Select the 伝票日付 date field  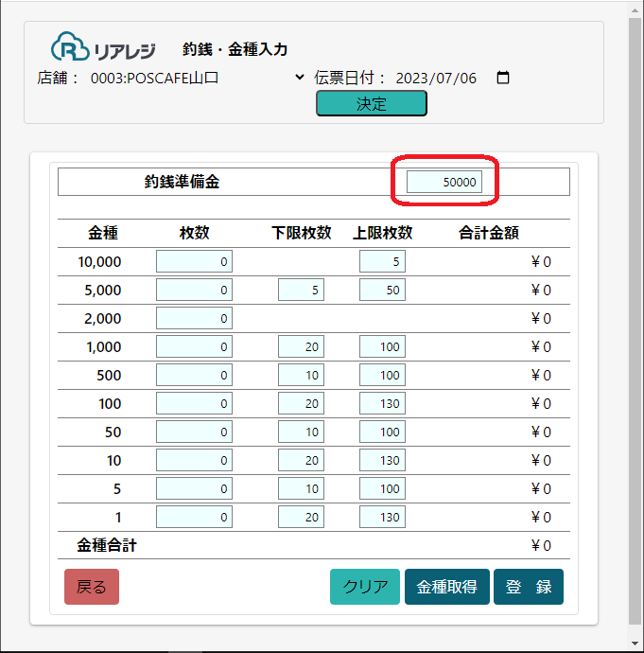coord(454,78)
